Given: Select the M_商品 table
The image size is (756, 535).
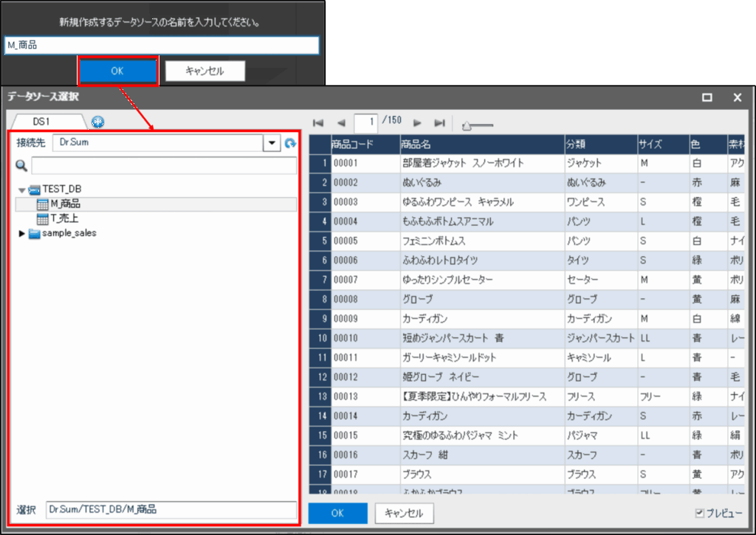Looking at the screenshot, I should pyautogui.click(x=65, y=204).
